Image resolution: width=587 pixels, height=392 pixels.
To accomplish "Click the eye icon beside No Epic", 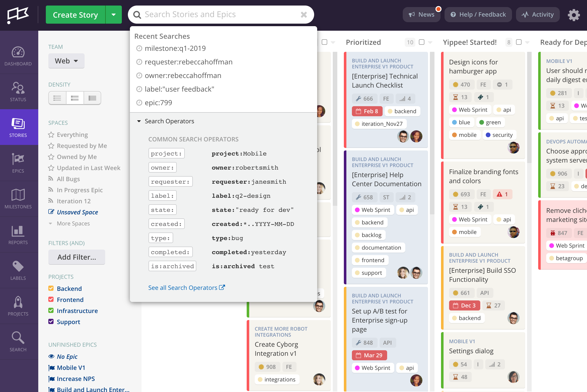I will point(51,356).
